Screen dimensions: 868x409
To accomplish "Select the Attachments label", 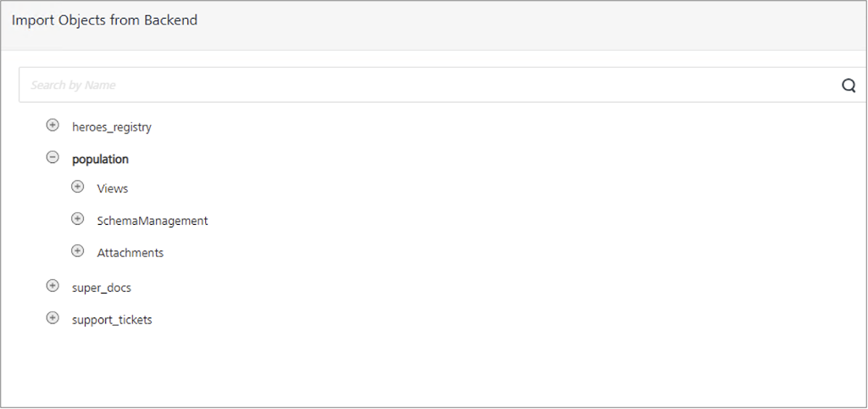I will [131, 253].
